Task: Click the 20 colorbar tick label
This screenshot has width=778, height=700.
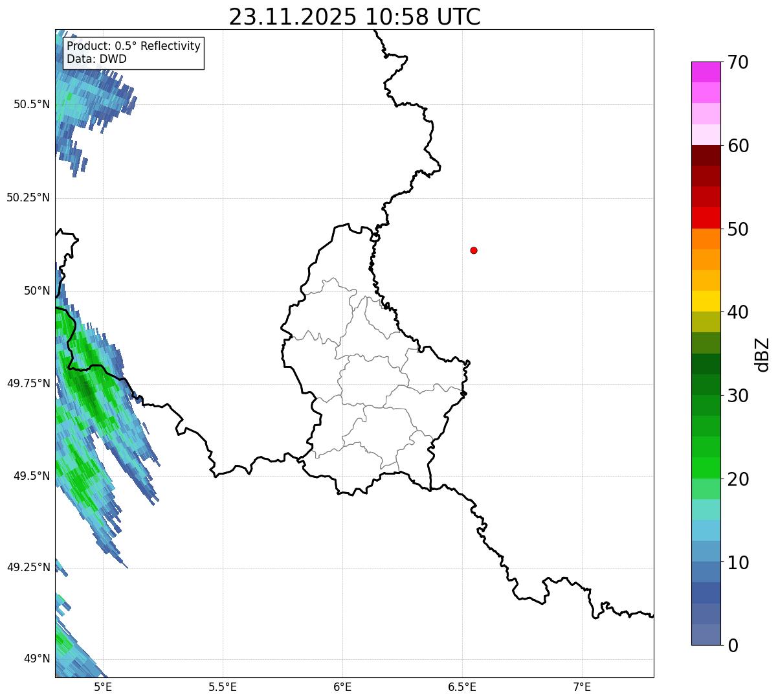Action: point(738,479)
